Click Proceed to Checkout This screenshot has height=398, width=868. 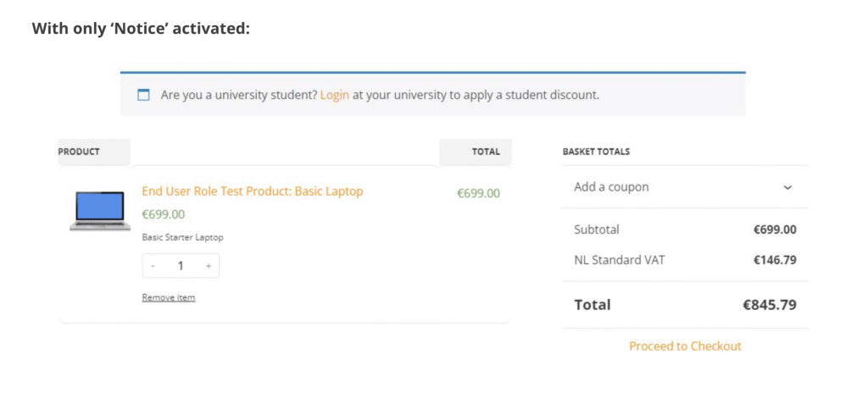pyautogui.click(x=685, y=345)
